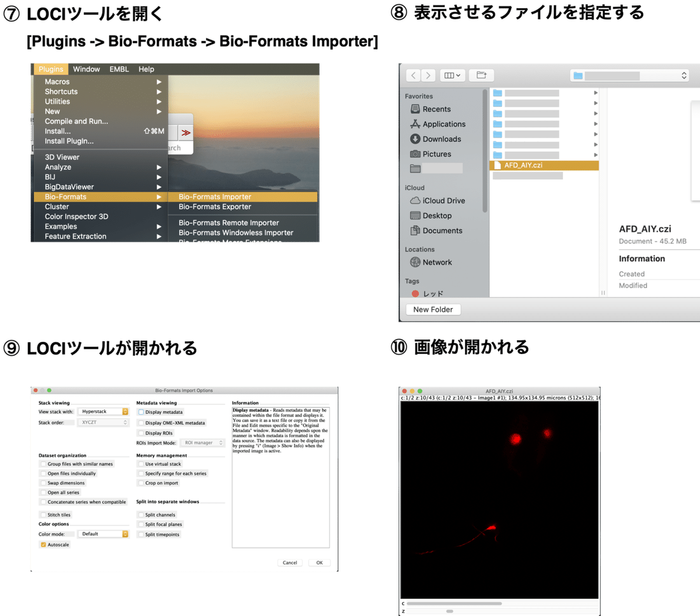Expand the Shortcuts submenu
The image size is (700, 616).
tap(101, 92)
